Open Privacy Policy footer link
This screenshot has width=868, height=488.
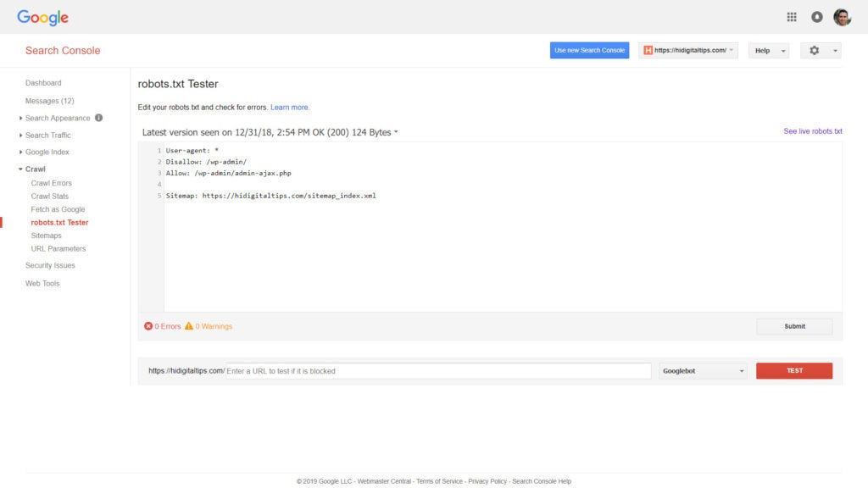(487, 481)
